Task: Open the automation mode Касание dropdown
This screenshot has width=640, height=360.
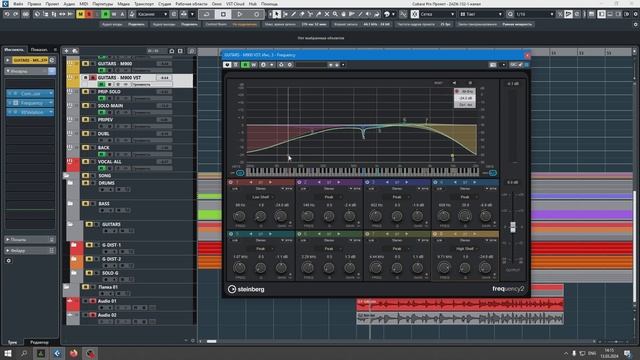Action: [152, 14]
